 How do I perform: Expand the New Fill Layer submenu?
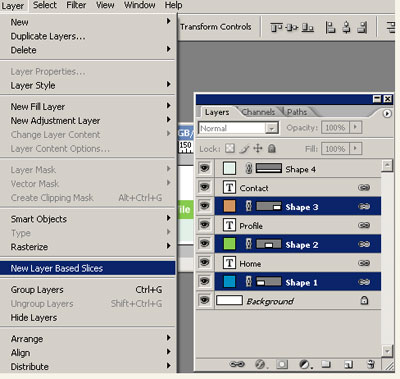[x=169, y=106]
